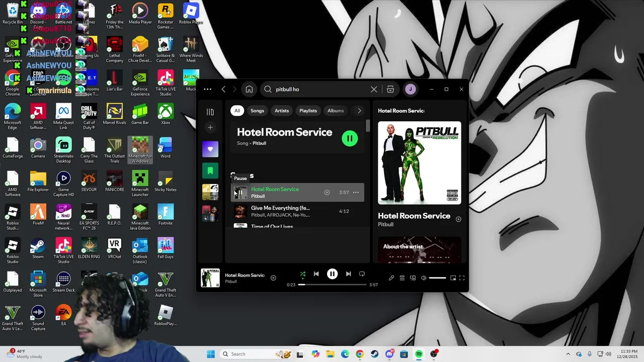The height and width of the screenshot is (362, 644).
Task: Create a new playlist with plus icon
Action: (x=210, y=127)
